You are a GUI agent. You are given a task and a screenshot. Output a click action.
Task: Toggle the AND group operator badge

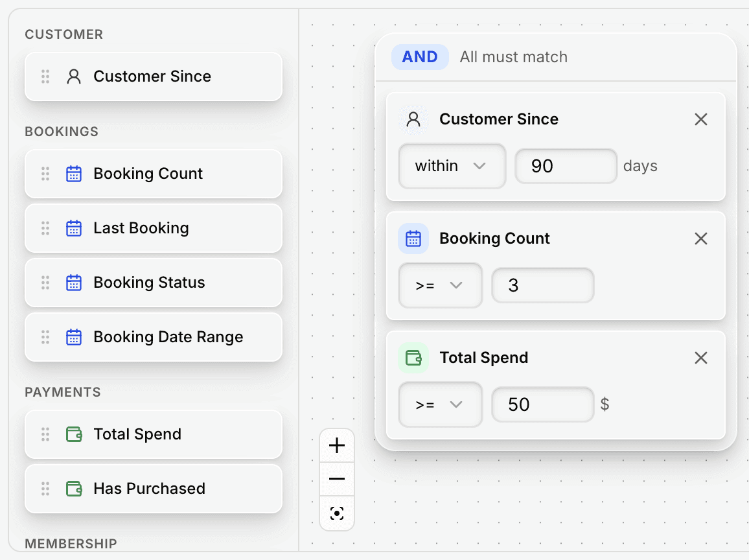[x=420, y=57]
